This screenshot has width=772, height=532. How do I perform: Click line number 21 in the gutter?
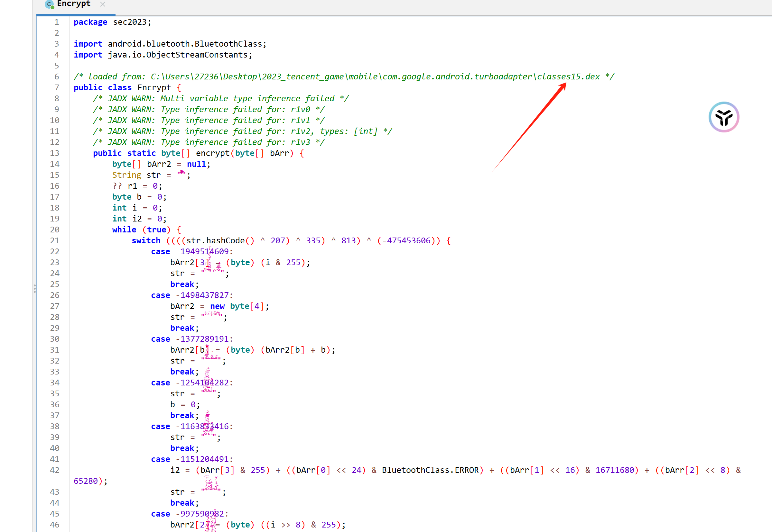(55, 241)
